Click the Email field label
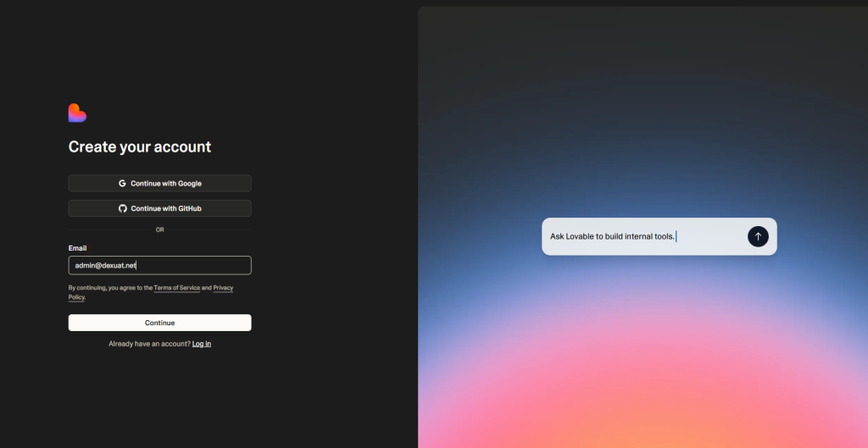 coord(77,248)
